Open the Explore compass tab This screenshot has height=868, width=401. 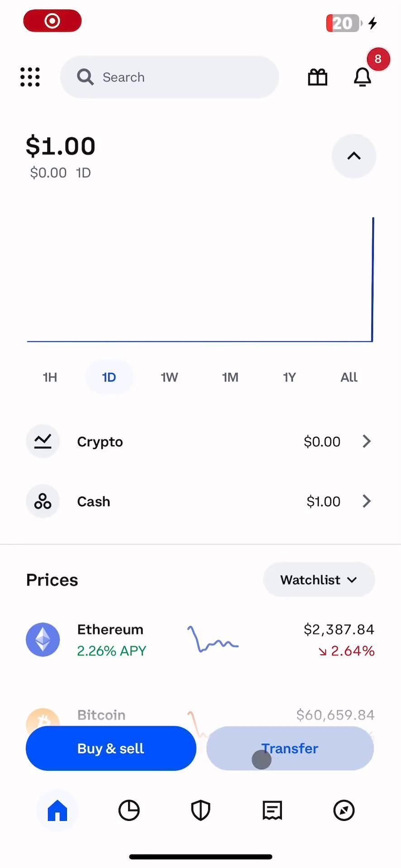(x=344, y=810)
